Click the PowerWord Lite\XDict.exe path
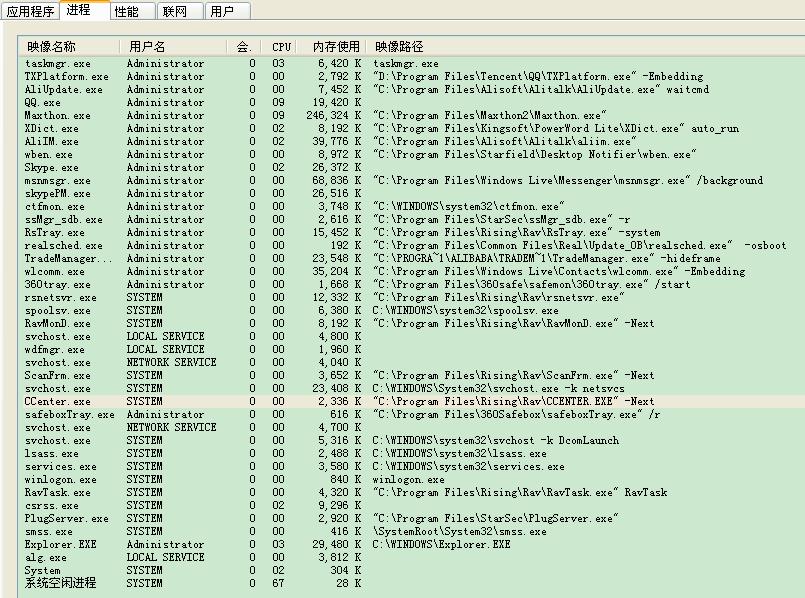 pyautogui.click(x=556, y=128)
